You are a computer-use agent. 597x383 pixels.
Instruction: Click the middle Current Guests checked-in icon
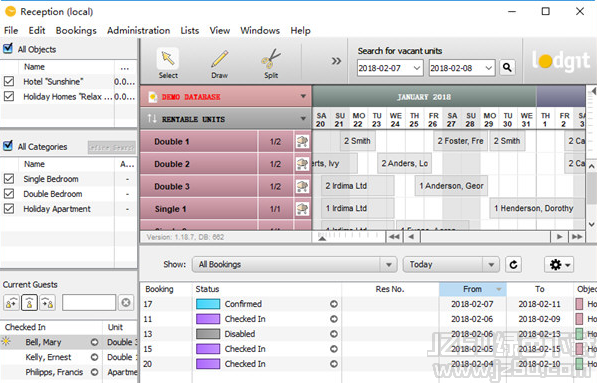point(29,303)
